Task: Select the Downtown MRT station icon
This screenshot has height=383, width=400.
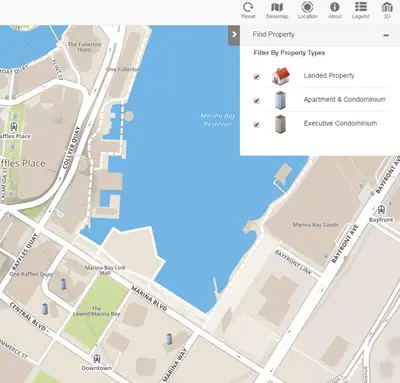Action: coord(97,358)
